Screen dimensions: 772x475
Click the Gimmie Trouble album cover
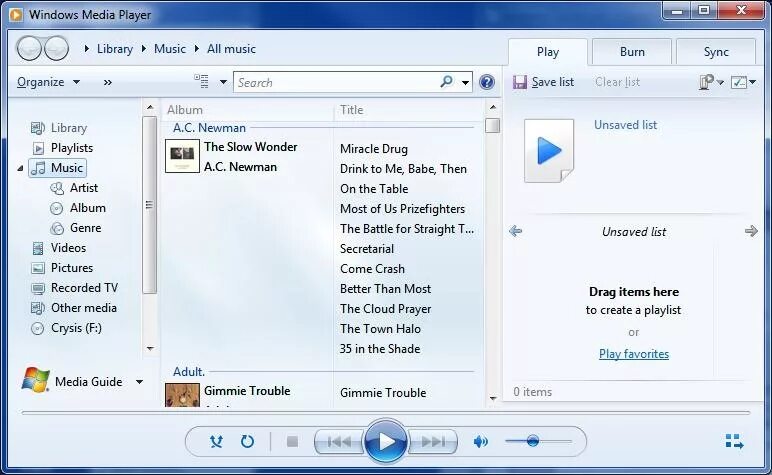point(182,395)
